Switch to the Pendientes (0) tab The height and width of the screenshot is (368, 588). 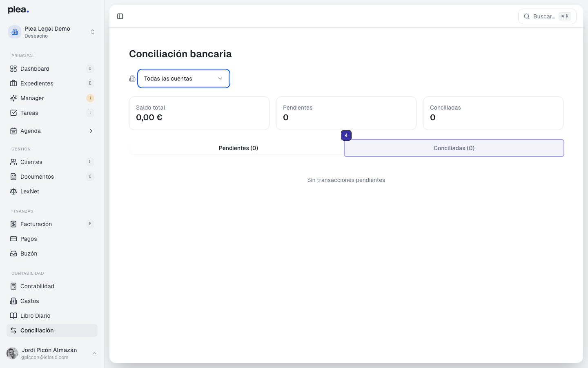coord(238,148)
